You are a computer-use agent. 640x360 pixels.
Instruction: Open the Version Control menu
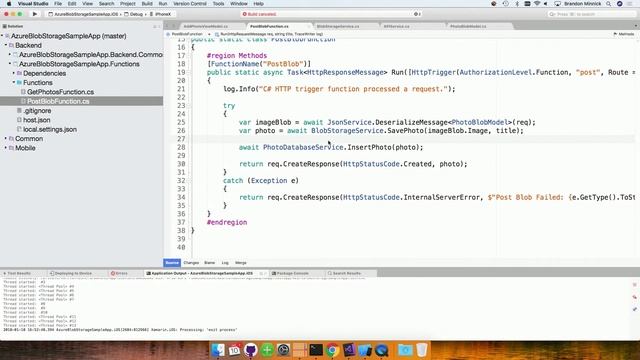point(190,4)
